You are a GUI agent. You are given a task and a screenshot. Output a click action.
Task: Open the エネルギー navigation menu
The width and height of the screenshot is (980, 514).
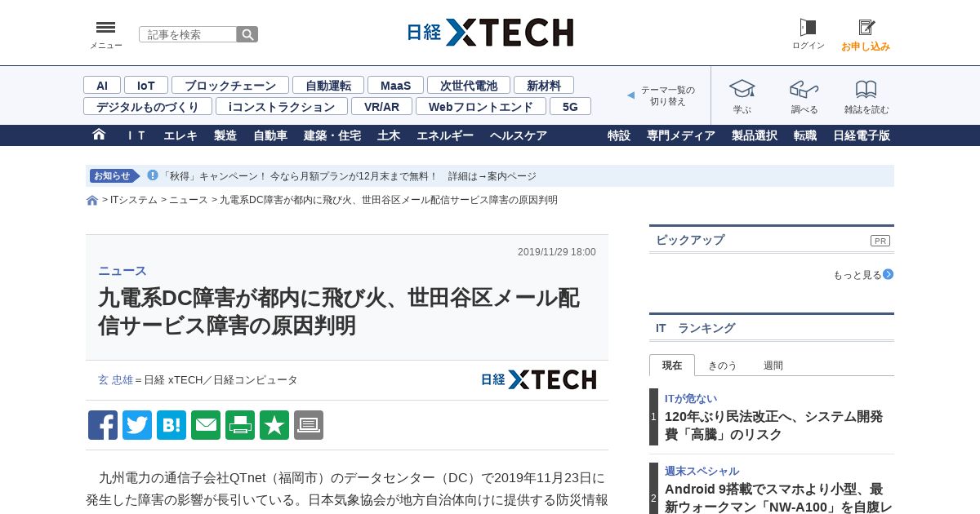click(445, 135)
